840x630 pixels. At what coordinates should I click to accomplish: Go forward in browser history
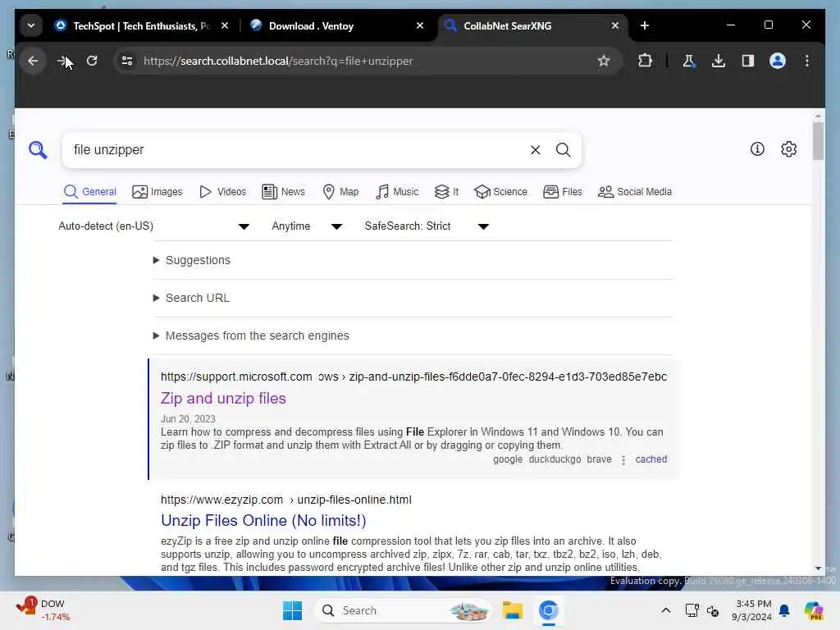coord(62,61)
